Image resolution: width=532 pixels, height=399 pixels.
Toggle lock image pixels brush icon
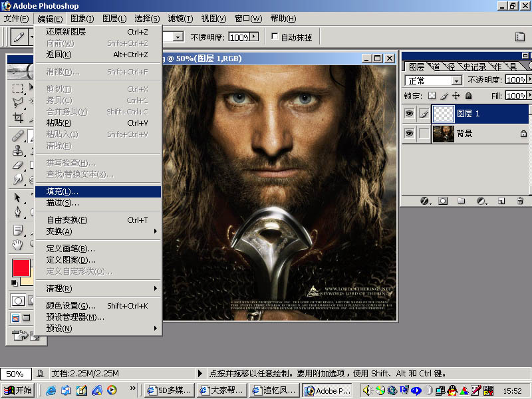coord(444,96)
